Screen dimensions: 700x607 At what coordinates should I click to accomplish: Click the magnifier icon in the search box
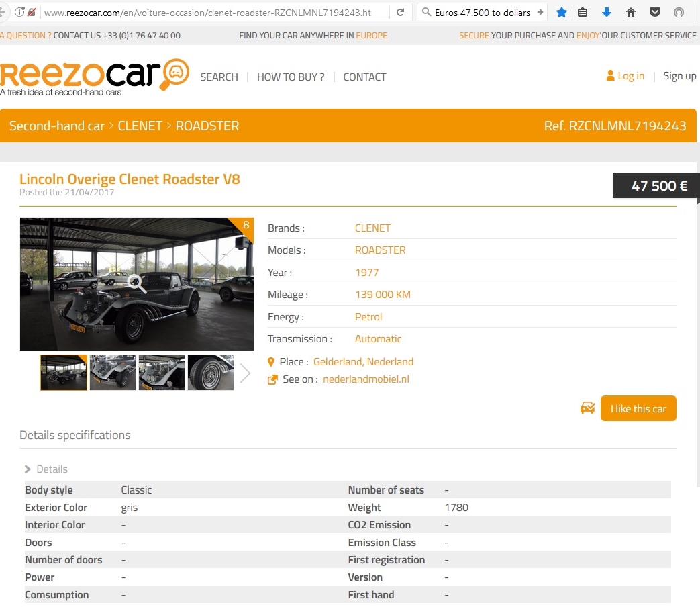(x=426, y=12)
